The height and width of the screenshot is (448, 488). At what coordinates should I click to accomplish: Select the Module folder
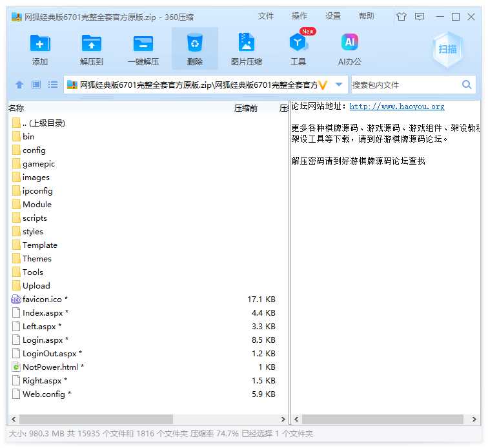[32, 204]
